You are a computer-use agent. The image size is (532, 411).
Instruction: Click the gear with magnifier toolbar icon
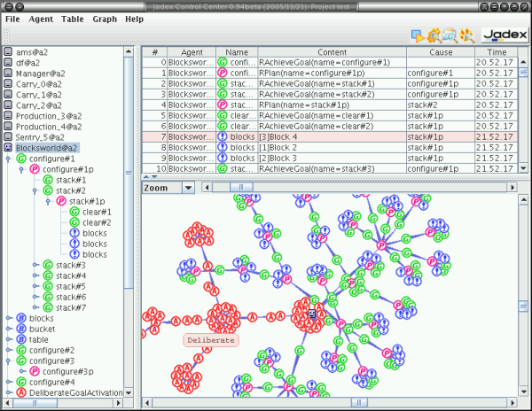click(434, 35)
